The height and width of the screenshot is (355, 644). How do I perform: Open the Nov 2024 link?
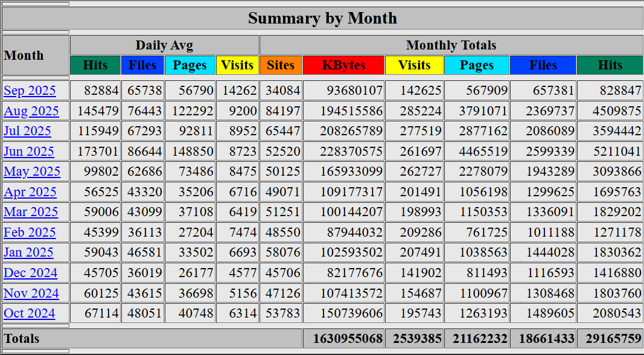[x=31, y=293]
